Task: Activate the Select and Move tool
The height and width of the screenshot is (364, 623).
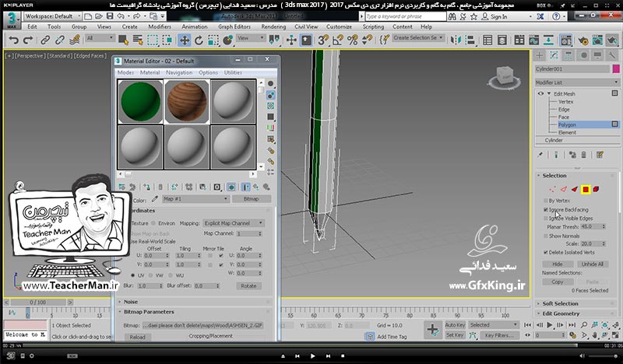Action: 185,40
